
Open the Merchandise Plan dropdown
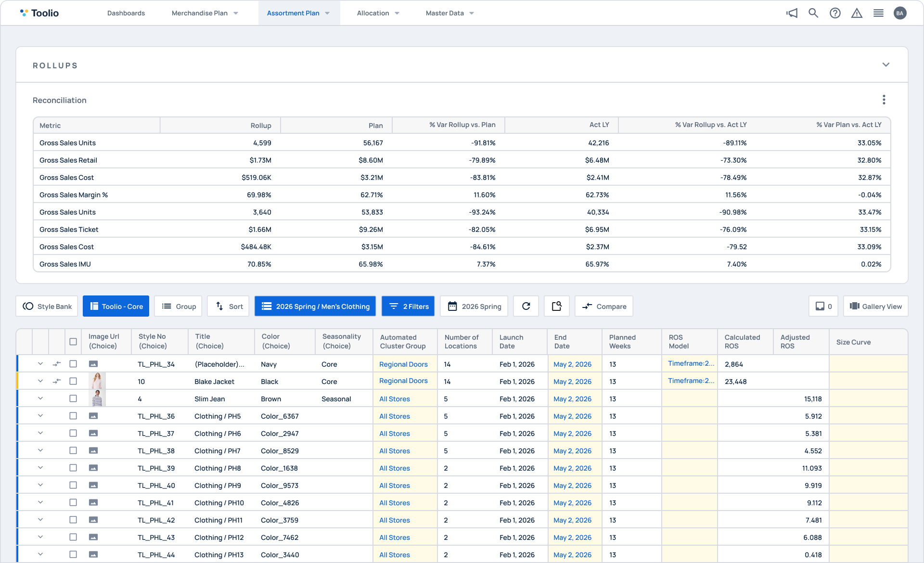pos(205,13)
